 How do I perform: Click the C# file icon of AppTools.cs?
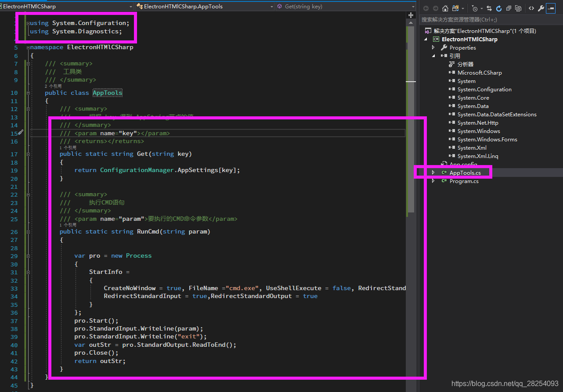point(444,173)
